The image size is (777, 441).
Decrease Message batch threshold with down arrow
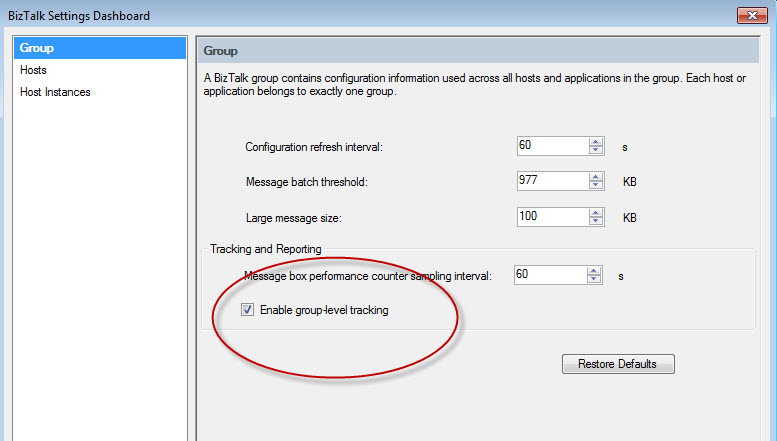[596, 185]
